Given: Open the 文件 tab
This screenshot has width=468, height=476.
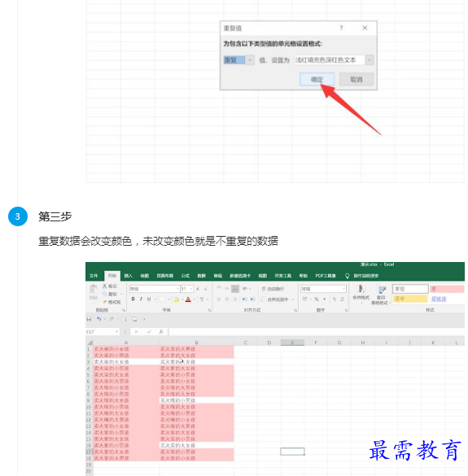Looking at the screenshot, I should coord(94,276).
